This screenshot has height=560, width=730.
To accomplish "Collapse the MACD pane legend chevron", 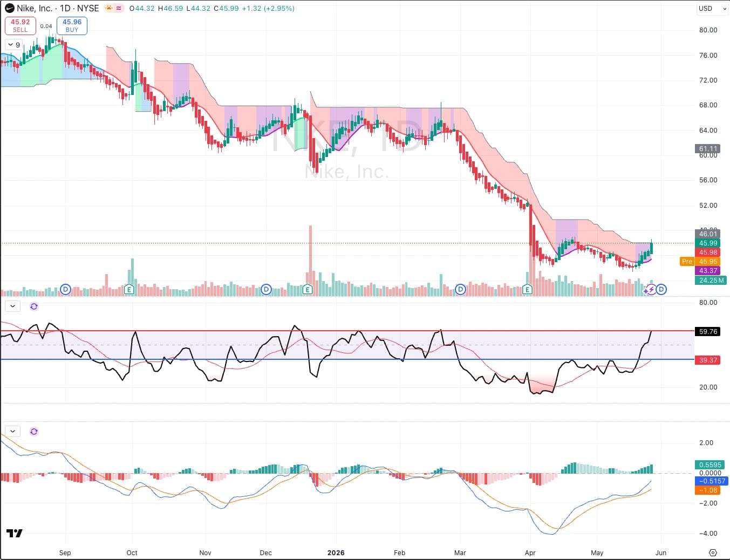I will pyautogui.click(x=12, y=432).
